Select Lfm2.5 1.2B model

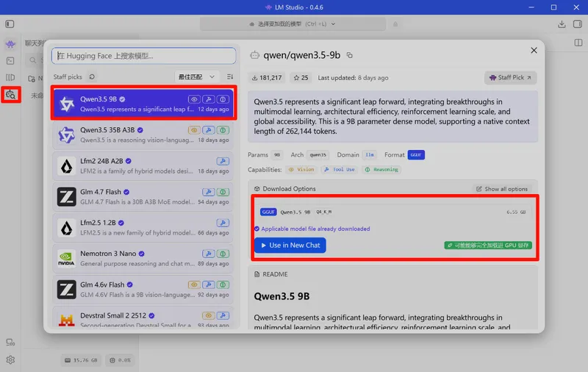pyautogui.click(x=143, y=228)
